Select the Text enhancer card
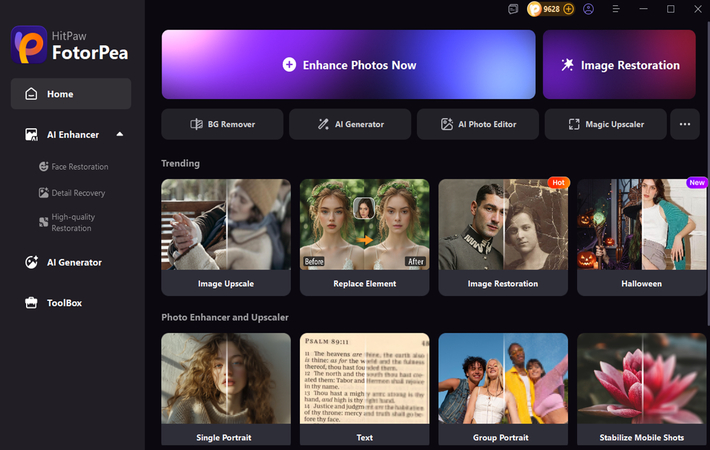 pos(365,389)
